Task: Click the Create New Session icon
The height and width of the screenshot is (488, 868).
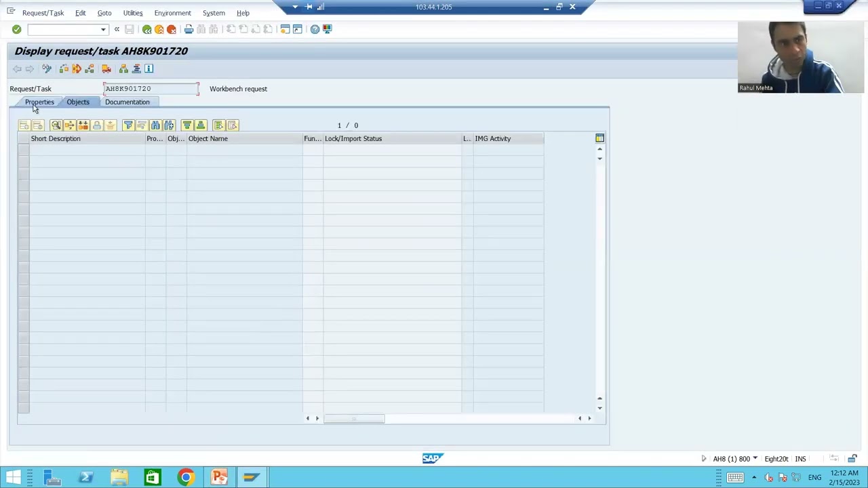Action: (x=285, y=29)
